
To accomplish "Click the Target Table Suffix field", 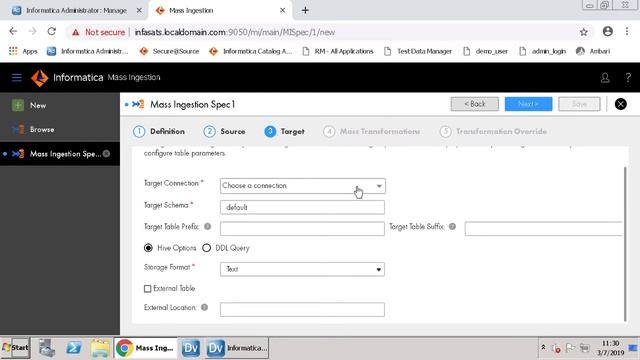I will click(x=543, y=229).
